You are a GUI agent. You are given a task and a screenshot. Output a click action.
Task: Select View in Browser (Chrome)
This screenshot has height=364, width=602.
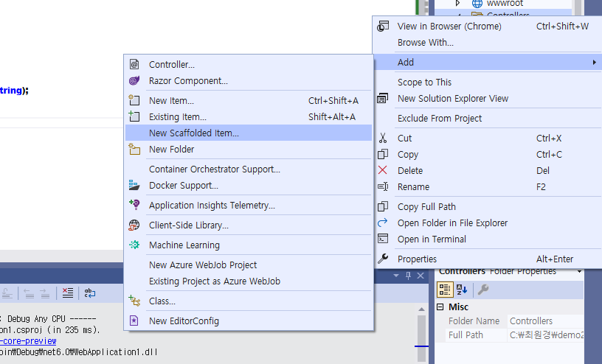[x=487, y=26]
